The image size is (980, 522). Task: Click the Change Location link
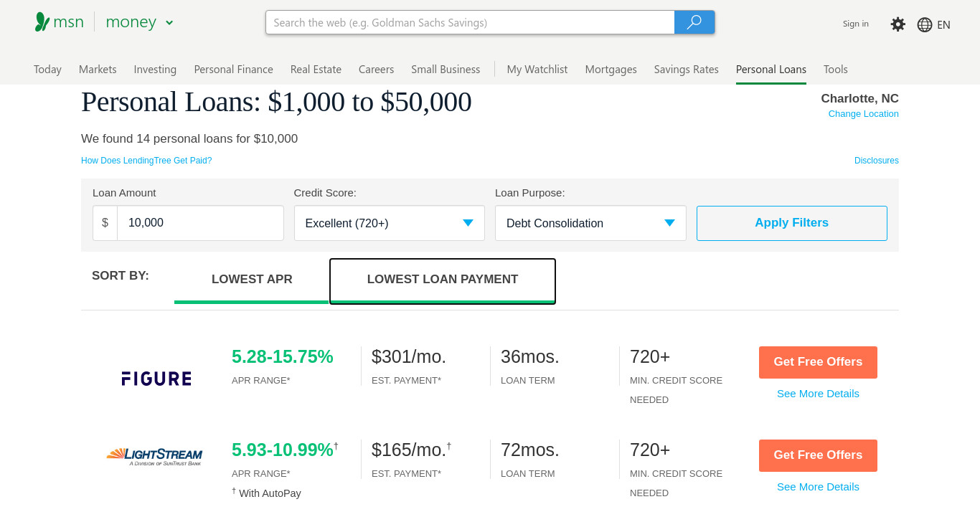tap(864, 114)
